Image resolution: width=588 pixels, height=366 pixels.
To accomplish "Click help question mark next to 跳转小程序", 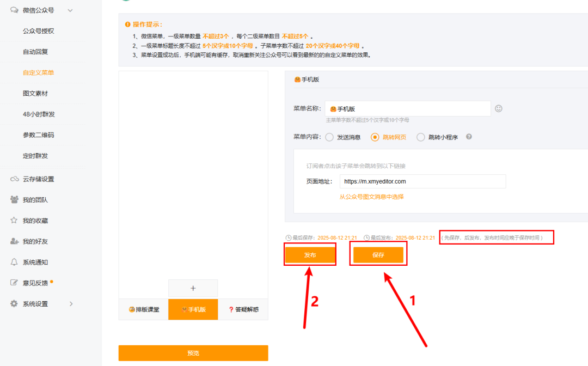I will pyautogui.click(x=469, y=137).
